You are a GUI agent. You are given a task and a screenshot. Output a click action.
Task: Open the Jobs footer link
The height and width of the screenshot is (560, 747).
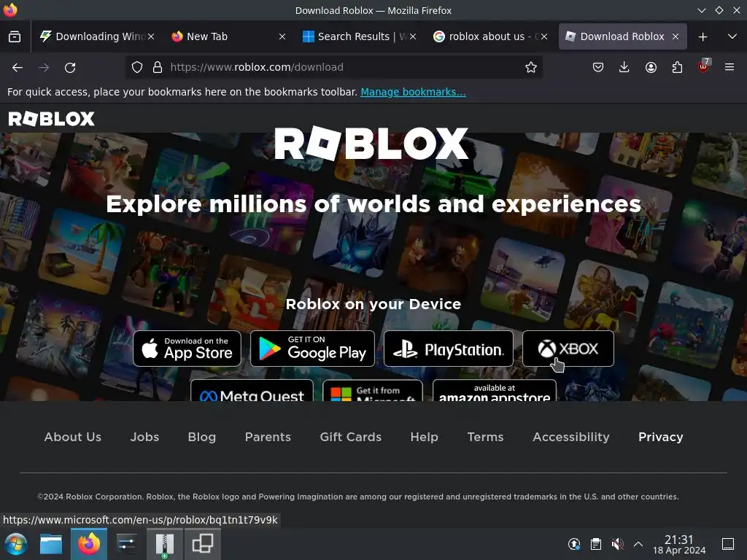click(145, 437)
